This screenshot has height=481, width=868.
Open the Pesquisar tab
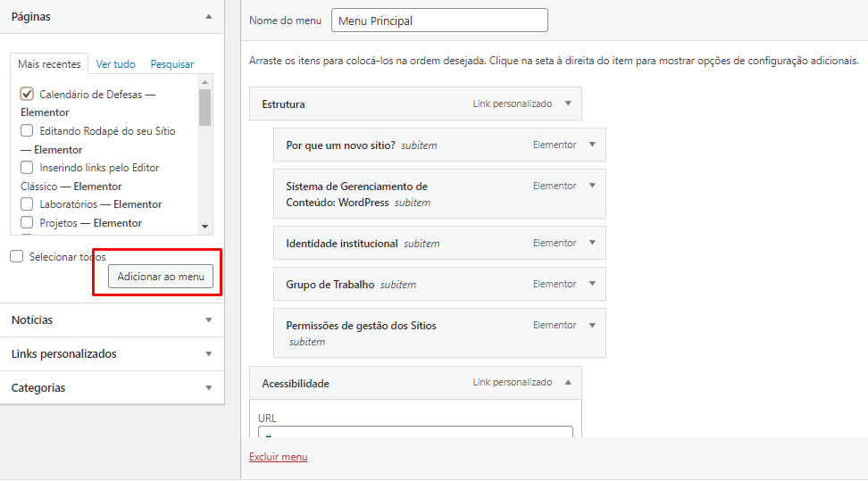click(171, 64)
